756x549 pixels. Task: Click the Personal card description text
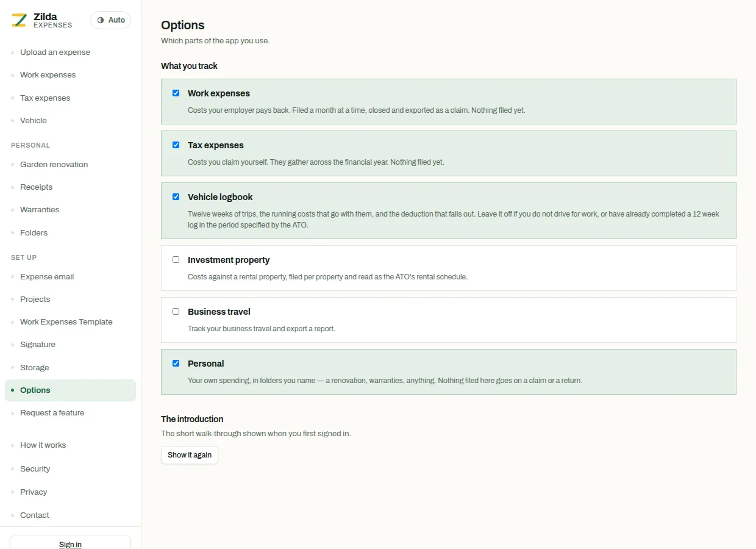tap(385, 381)
